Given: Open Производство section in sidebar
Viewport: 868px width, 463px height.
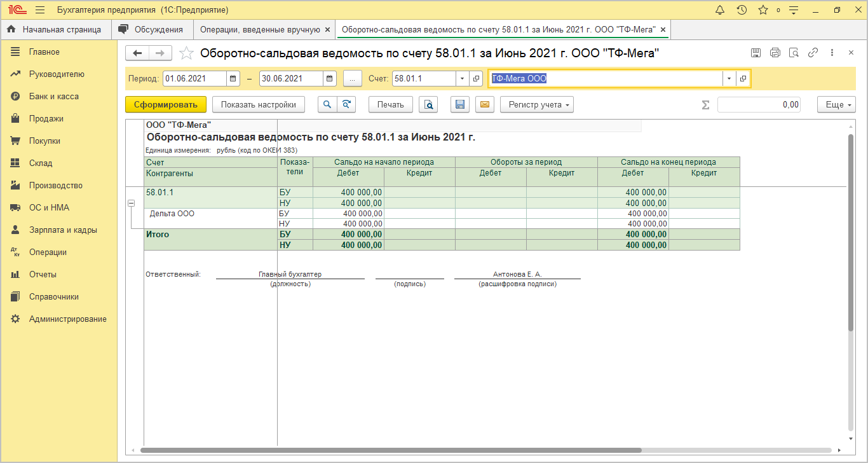Looking at the screenshot, I should click(58, 186).
